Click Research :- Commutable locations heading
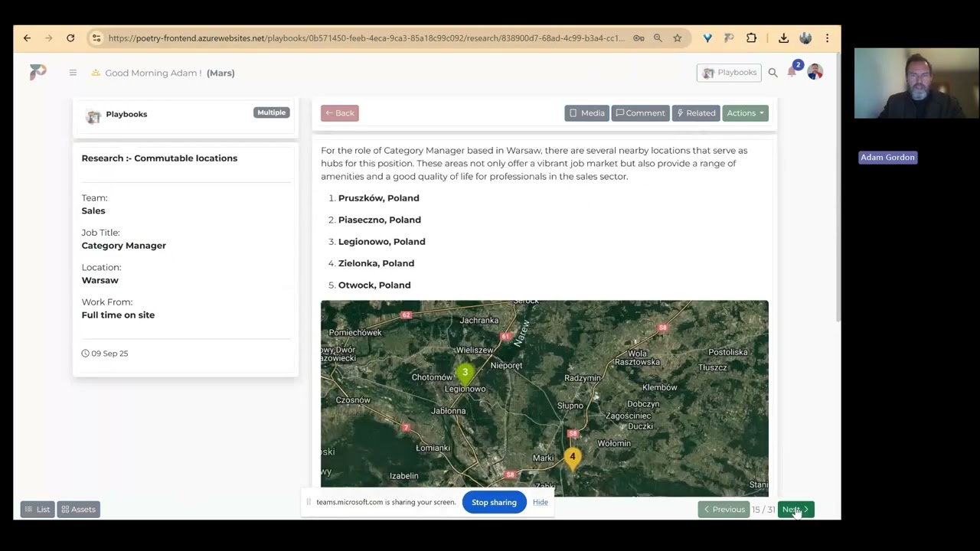This screenshot has height=551, width=980. [159, 158]
